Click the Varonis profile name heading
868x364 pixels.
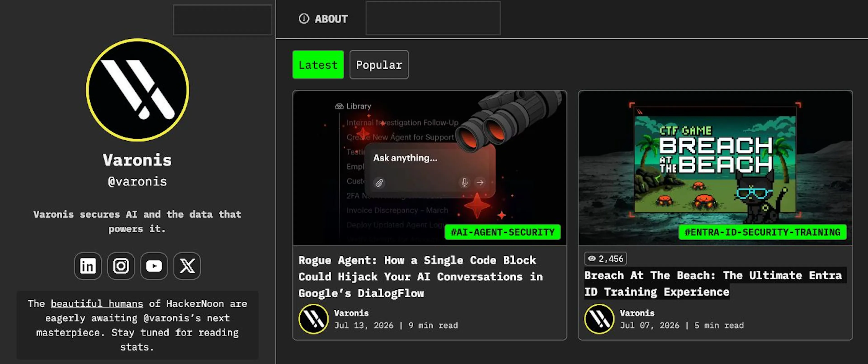pos(137,160)
